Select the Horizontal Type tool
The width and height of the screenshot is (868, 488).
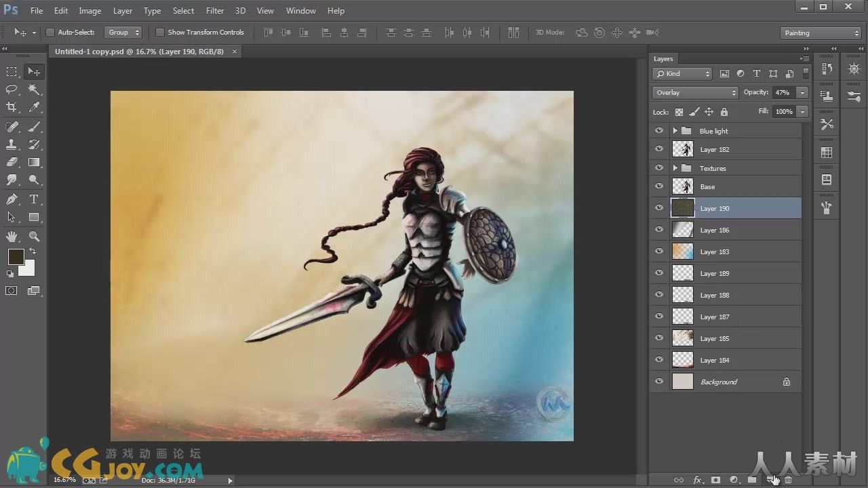click(x=33, y=199)
